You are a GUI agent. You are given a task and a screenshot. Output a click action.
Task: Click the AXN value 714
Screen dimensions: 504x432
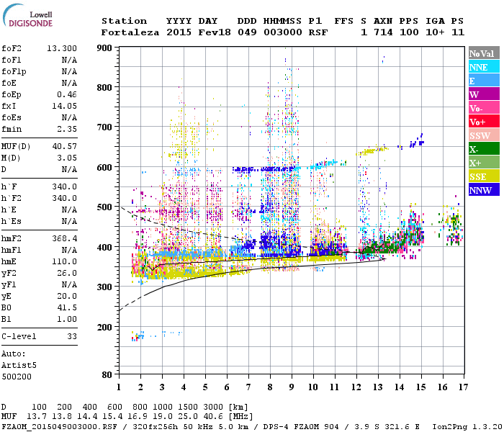click(383, 32)
